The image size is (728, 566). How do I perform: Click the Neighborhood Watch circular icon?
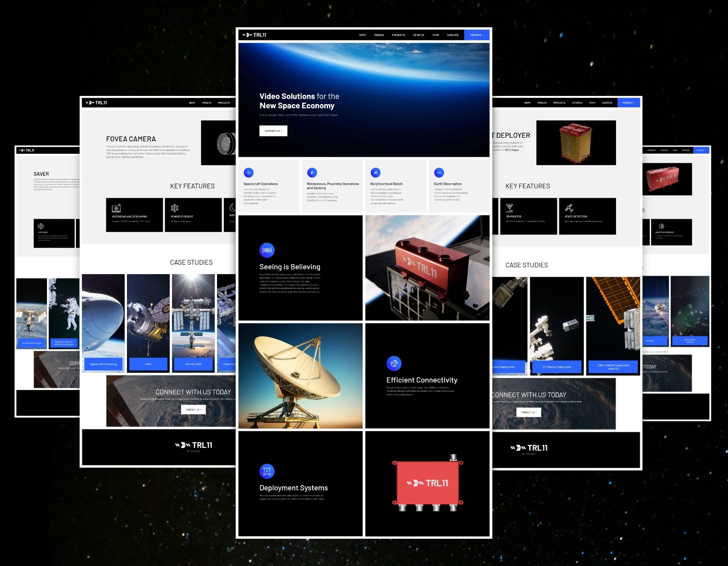[x=375, y=173]
